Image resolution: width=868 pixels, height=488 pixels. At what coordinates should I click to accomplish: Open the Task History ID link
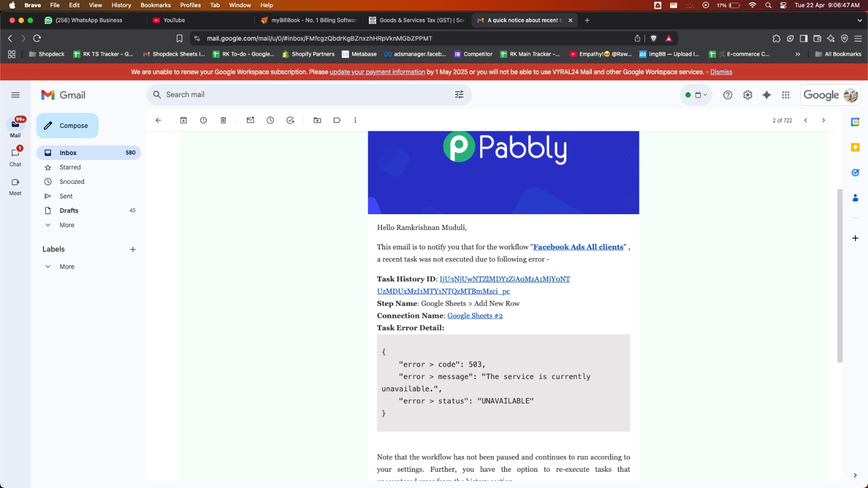[x=474, y=285]
